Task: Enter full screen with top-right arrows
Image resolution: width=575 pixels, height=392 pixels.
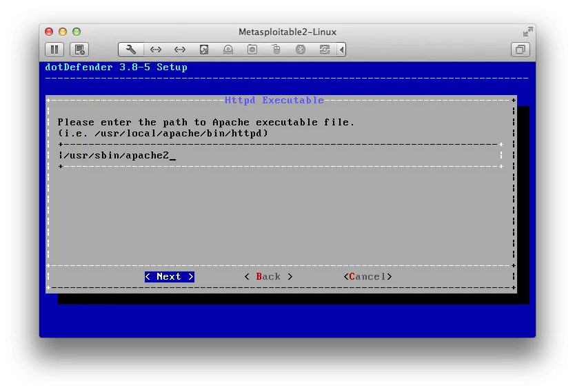Action: pyautogui.click(x=527, y=32)
